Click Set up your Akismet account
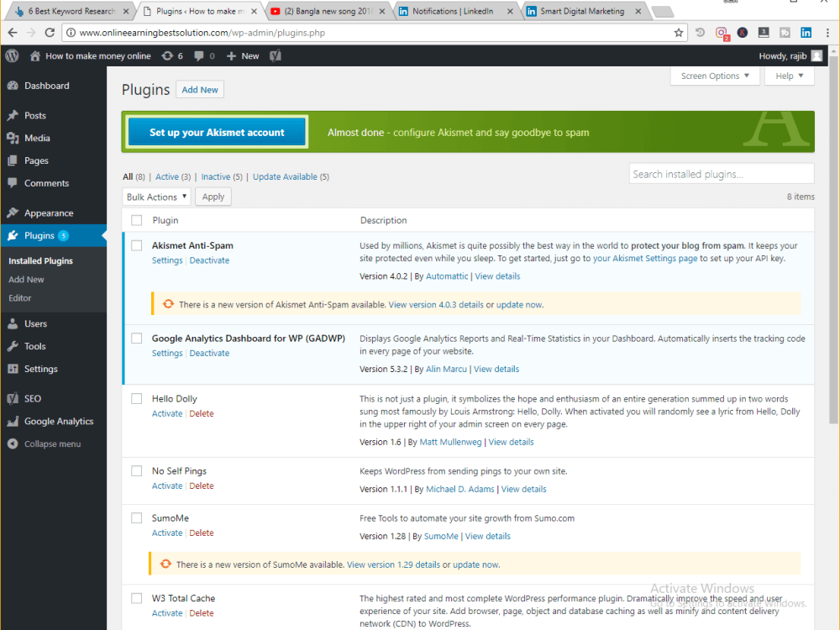 point(217,133)
